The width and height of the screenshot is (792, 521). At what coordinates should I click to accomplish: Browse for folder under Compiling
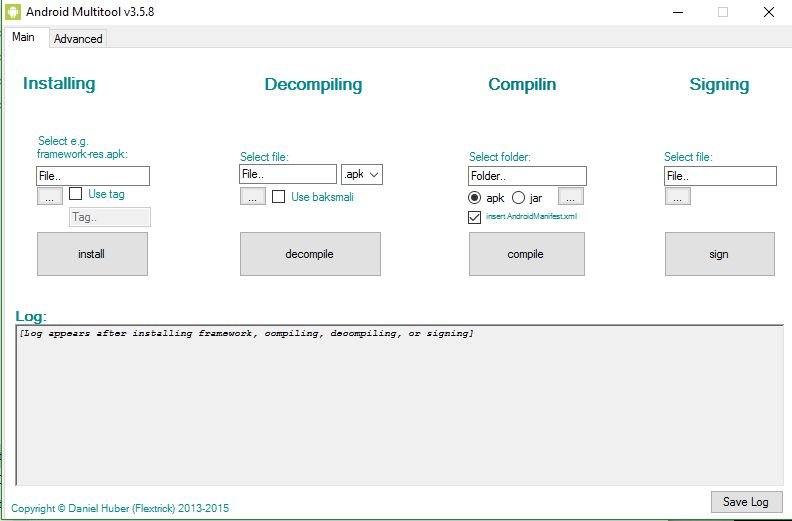click(x=571, y=196)
